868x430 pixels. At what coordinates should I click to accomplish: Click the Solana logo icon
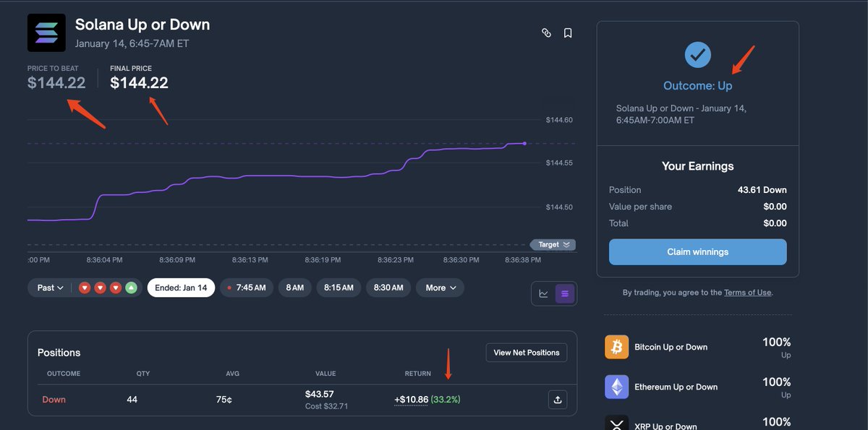tap(46, 33)
